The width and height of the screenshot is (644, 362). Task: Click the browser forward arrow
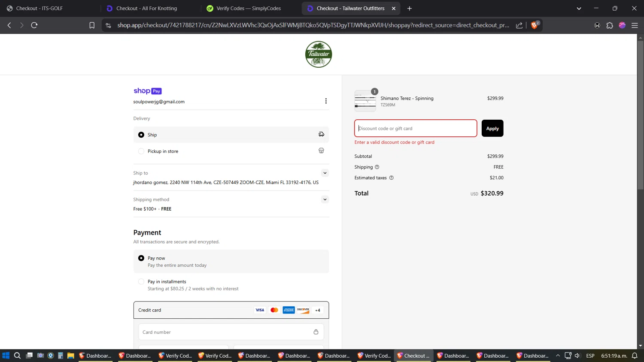point(21,25)
